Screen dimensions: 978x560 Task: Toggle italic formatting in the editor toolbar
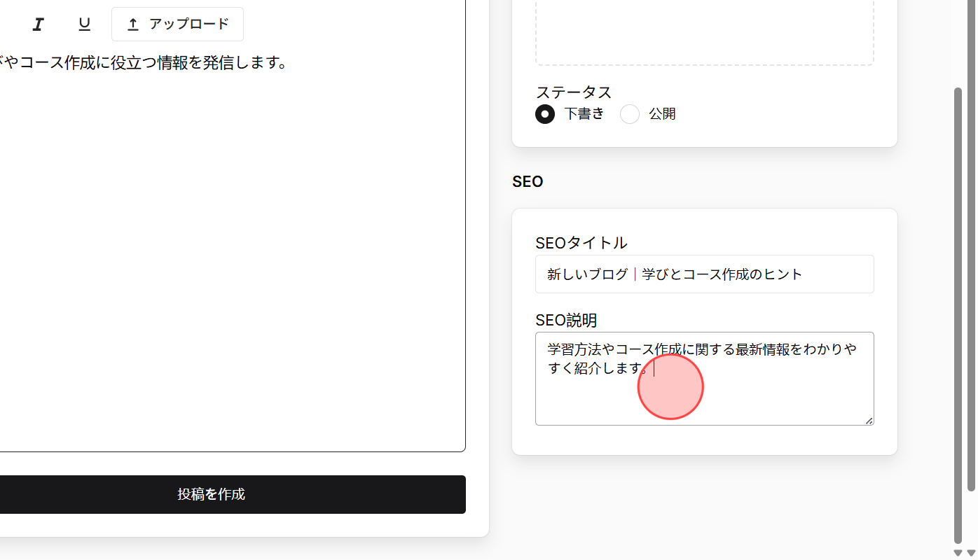[38, 24]
